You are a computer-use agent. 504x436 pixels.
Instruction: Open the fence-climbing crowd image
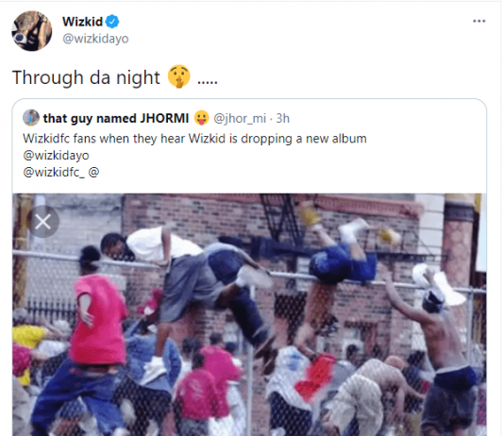249,314
